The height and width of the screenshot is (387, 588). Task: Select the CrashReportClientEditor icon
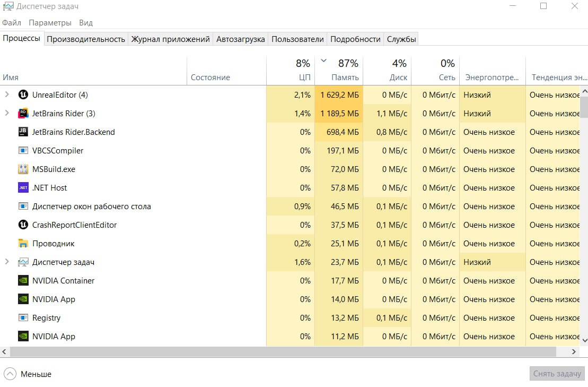point(23,225)
